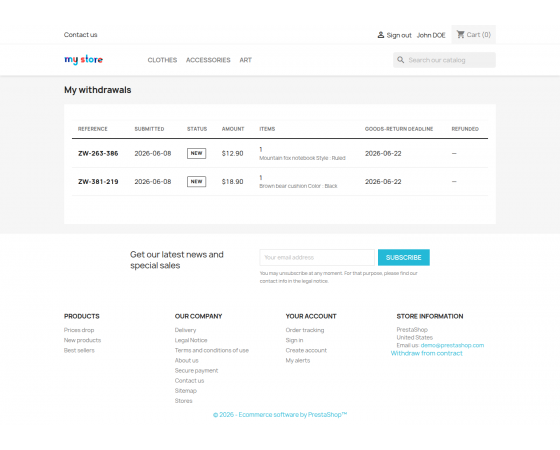Click the Amount column header
560x450 pixels.
[233, 129]
